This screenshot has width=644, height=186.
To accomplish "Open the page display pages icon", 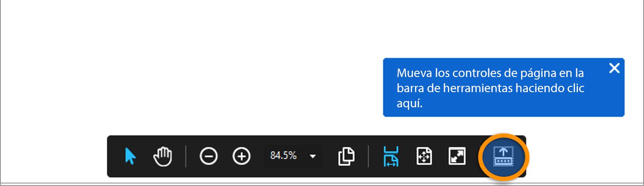I will 346,157.
